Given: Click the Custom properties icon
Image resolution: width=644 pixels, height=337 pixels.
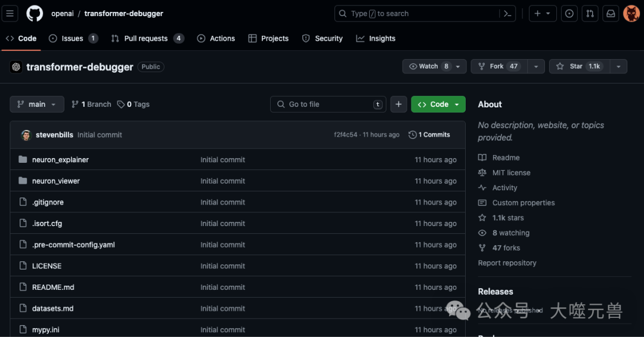Looking at the screenshot, I should point(482,203).
